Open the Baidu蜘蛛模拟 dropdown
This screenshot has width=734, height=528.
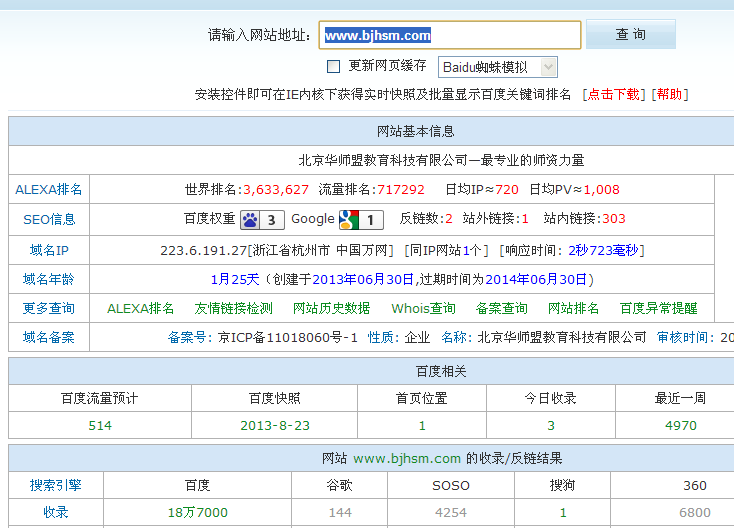[x=498, y=67]
